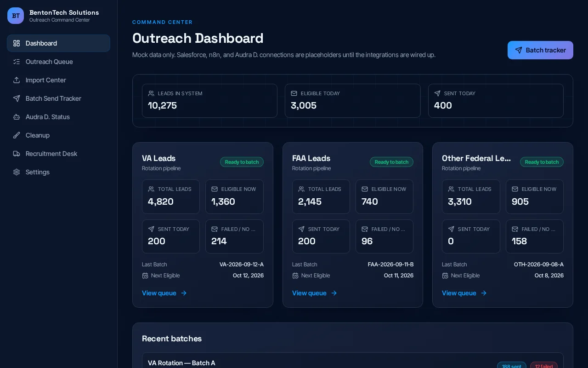Click the Audra D. Status bot icon
Viewport: 588px width, 368px height.
[17, 117]
